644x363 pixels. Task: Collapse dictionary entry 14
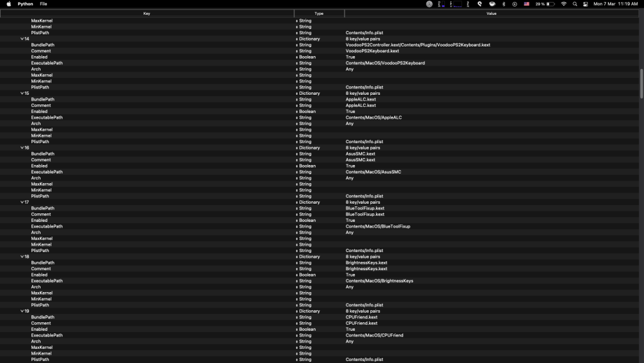[x=22, y=39]
